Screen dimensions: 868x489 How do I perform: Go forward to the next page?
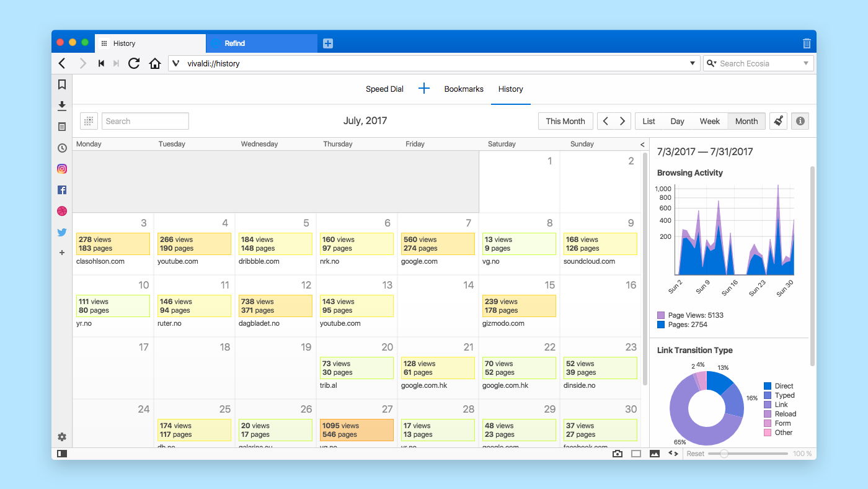pos(83,63)
